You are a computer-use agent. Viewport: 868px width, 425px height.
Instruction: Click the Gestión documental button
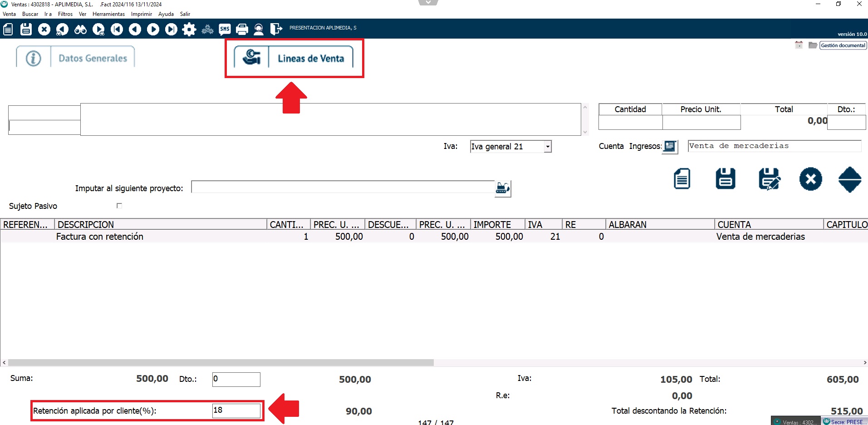(x=843, y=45)
